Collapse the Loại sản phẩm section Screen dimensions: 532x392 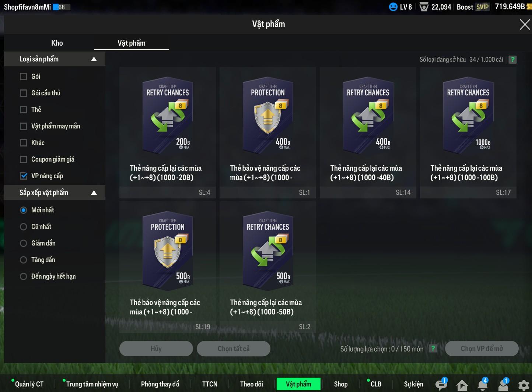pyautogui.click(x=94, y=59)
